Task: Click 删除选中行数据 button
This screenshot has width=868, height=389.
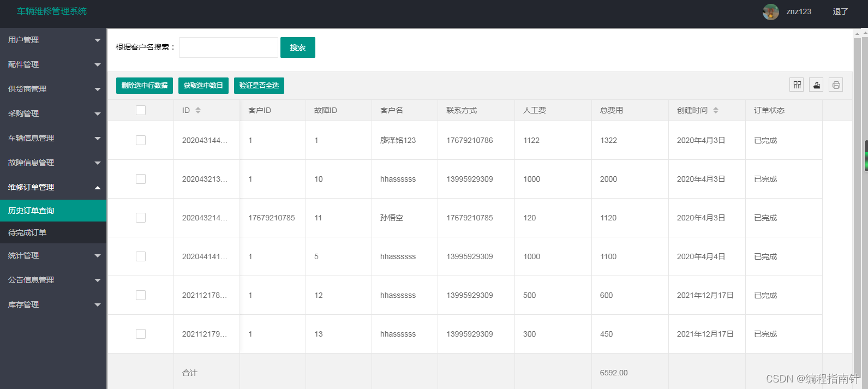Action: (145, 86)
